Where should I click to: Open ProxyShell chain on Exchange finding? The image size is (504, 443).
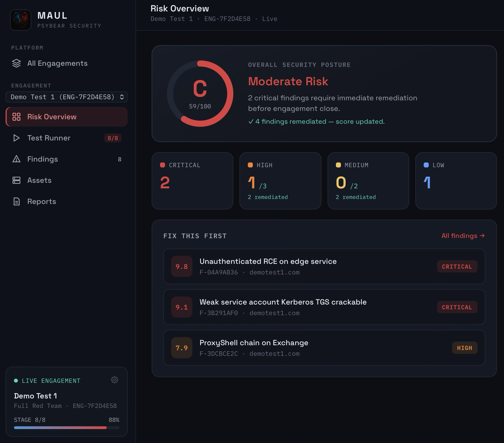(324, 348)
